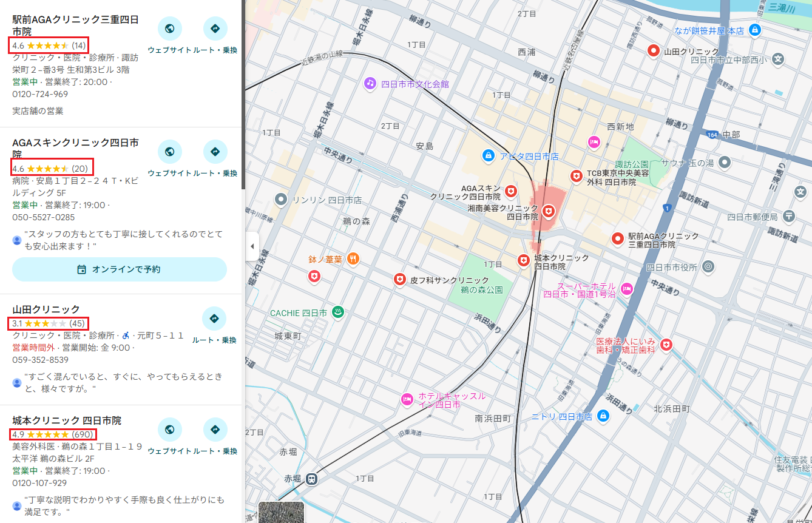Image resolution: width=812 pixels, height=523 pixels.
Task: Select サウナ 玉の湯 marker
Action: coord(724,162)
